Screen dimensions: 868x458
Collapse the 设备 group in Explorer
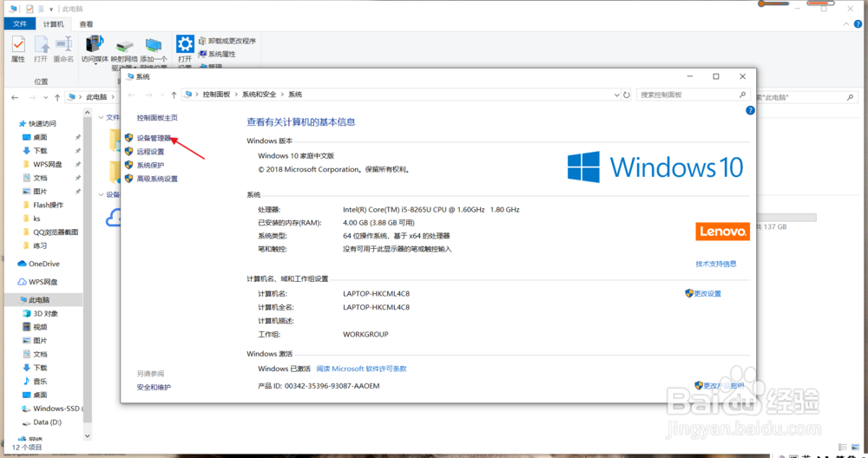coord(102,194)
